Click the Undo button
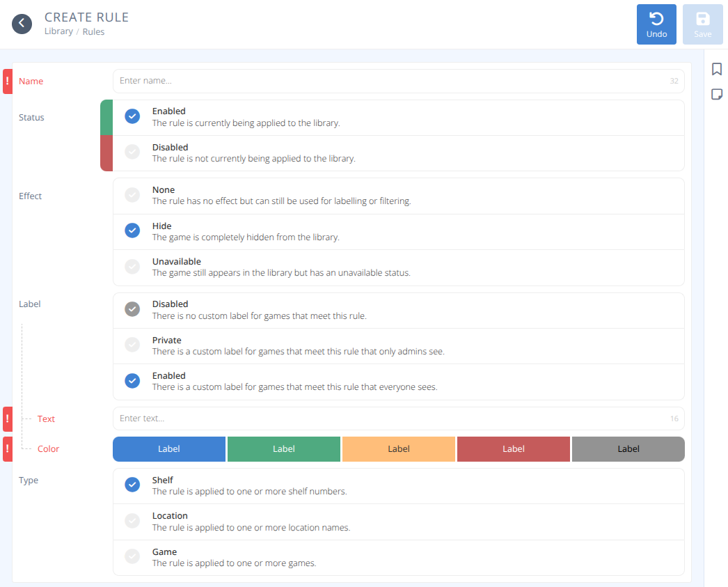 (x=656, y=24)
